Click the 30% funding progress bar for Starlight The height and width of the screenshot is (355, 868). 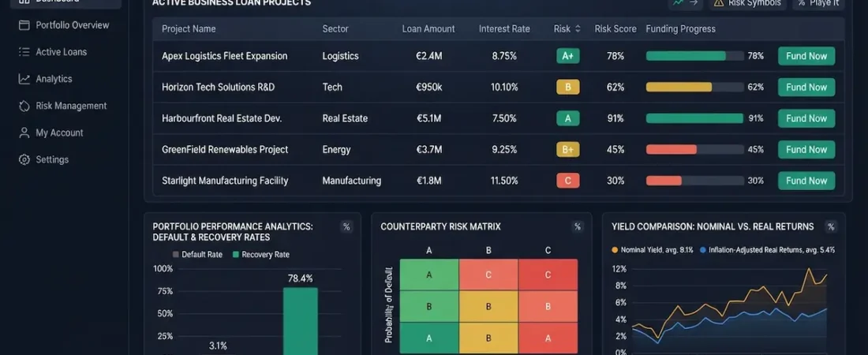(x=694, y=181)
